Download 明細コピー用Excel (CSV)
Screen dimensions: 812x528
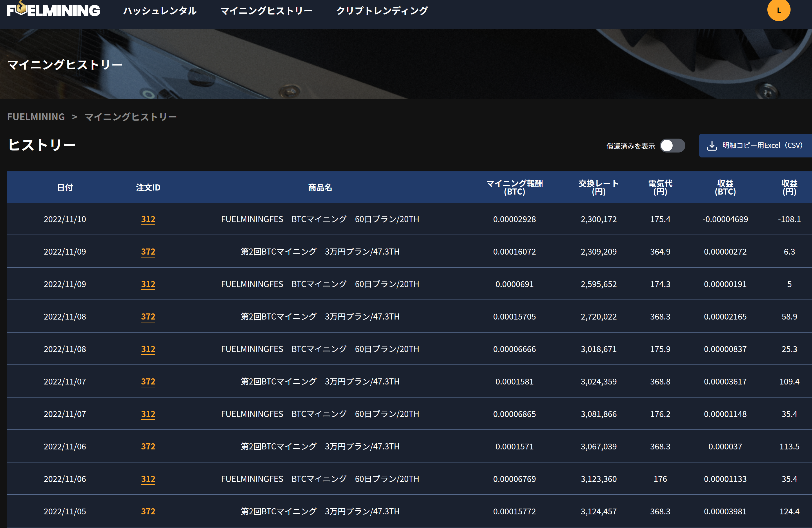762,146
